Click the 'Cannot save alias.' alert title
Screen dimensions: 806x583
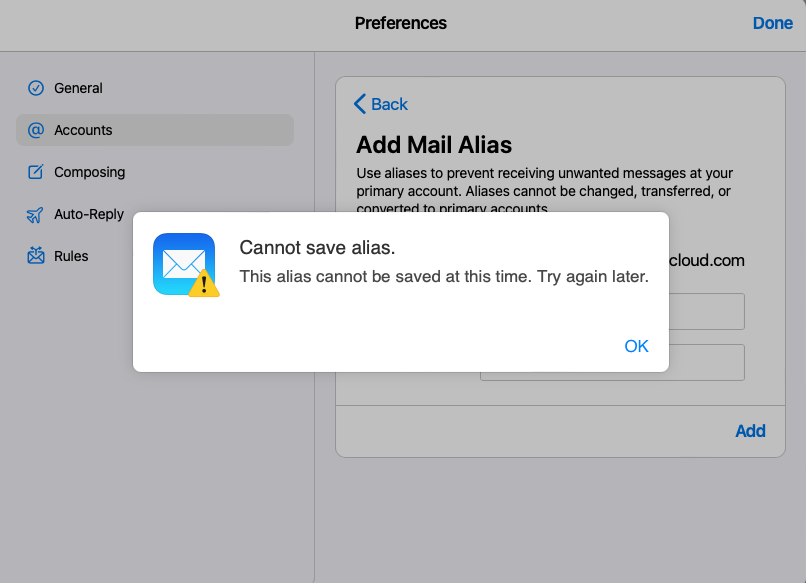tap(317, 248)
